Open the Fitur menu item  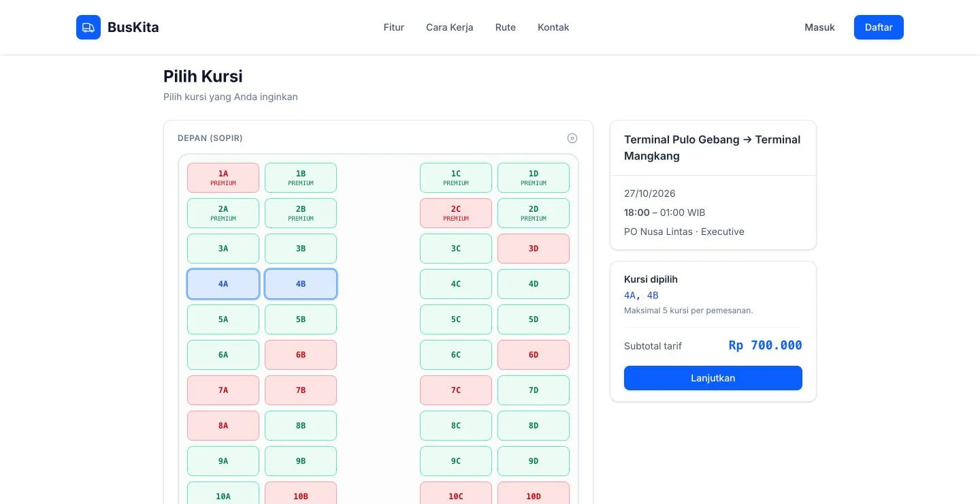pyautogui.click(x=394, y=27)
